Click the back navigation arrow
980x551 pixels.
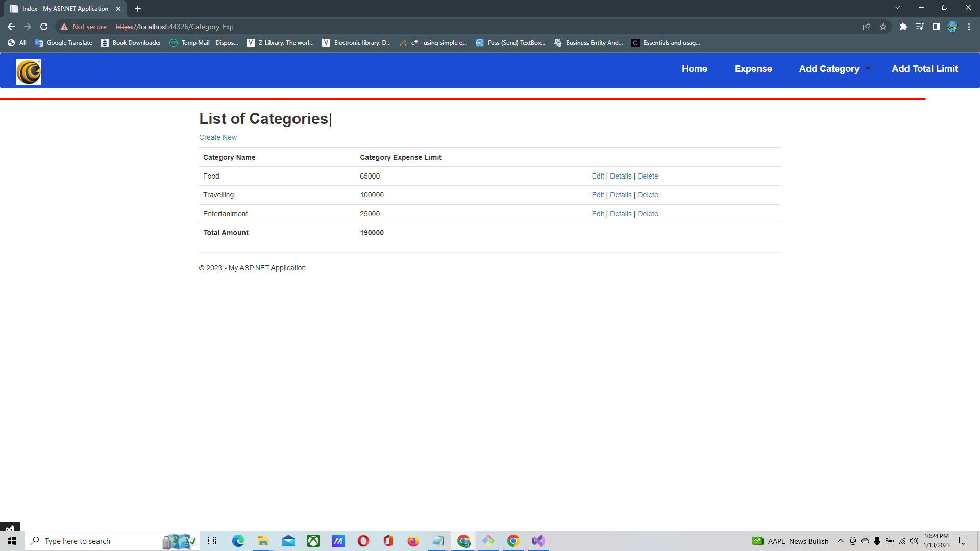pyautogui.click(x=11, y=27)
